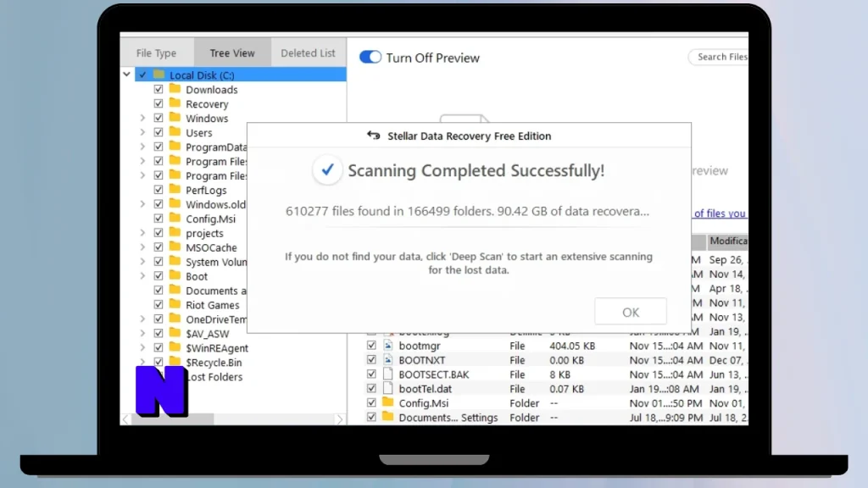868x488 pixels.
Task: Expand the projects folder node
Action: point(142,233)
